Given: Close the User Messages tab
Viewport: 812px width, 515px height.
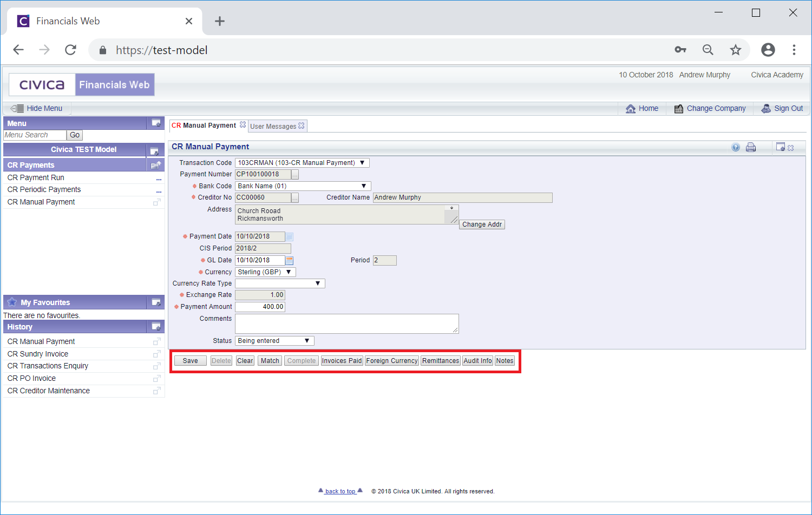Looking at the screenshot, I should [x=302, y=126].
